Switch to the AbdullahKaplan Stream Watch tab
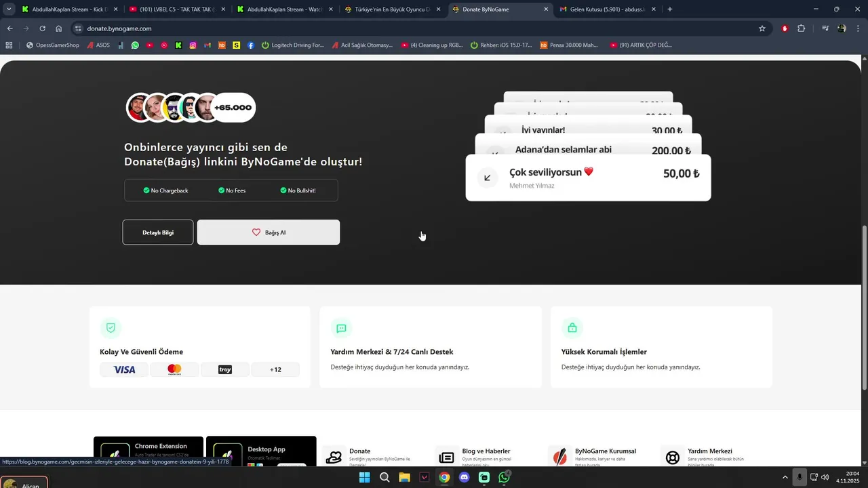 point(284,9)
